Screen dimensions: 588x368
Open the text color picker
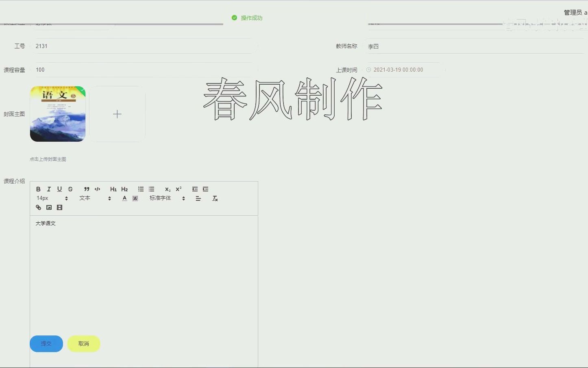coord(124,198)
